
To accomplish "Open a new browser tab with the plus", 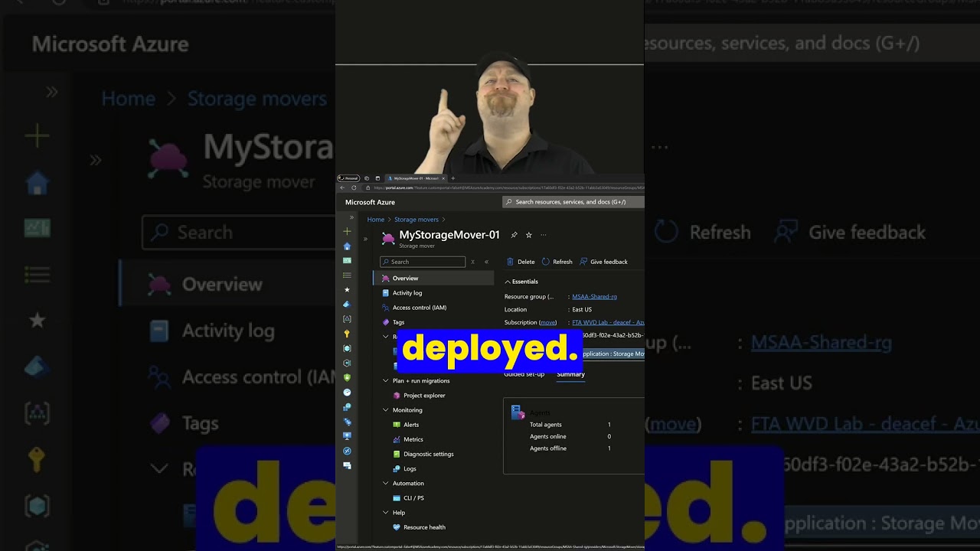I will (452, 178).
